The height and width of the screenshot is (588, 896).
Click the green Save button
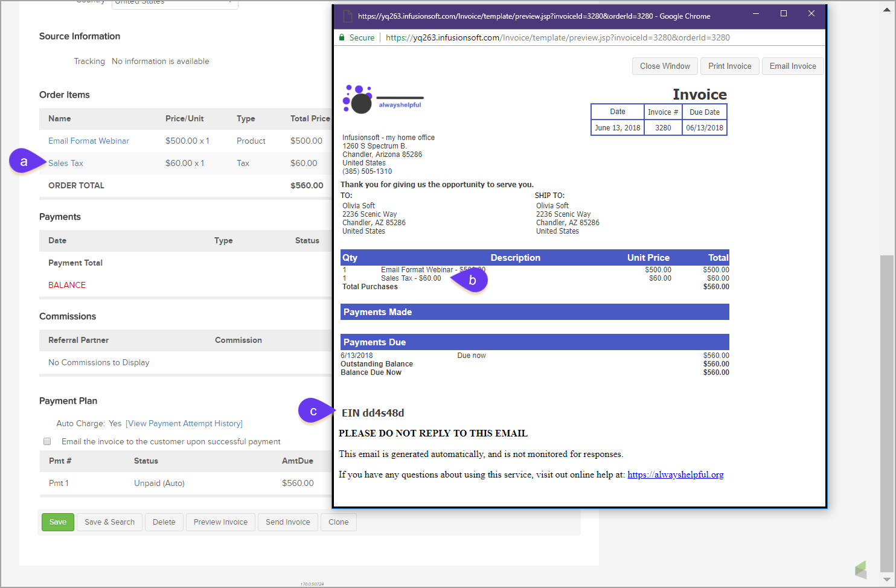(x=58, y=522)
